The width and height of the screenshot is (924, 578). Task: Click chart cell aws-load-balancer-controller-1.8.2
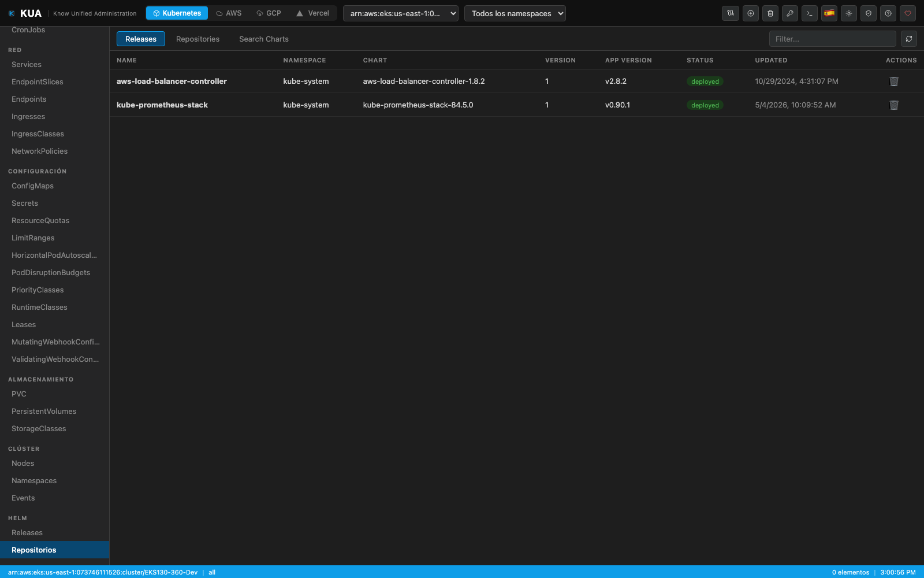pos(424,81)
